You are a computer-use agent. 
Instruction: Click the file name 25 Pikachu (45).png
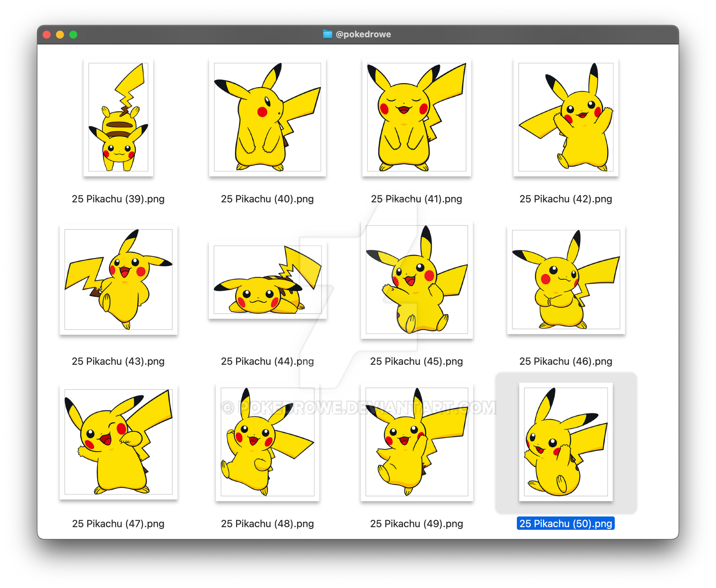(x=417, y=361)
